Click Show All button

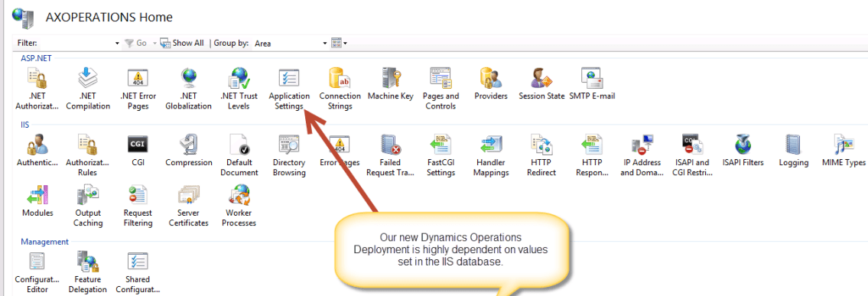[182, 43]
